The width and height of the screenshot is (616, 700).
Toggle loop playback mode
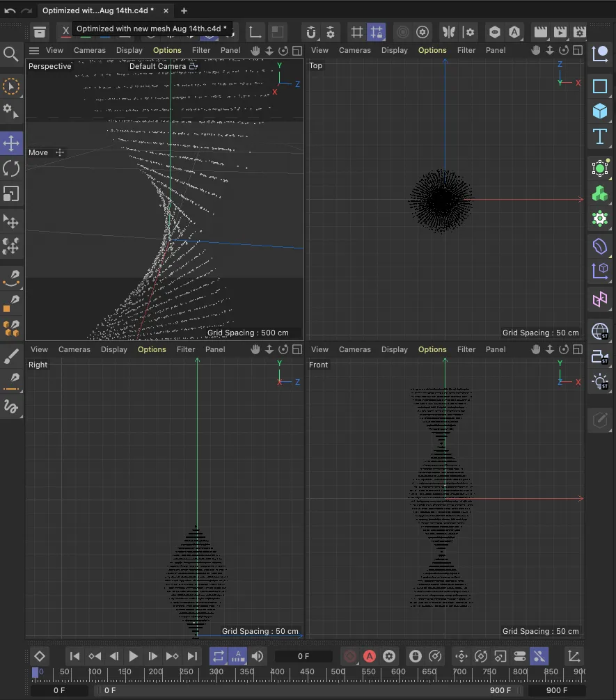click(x=218, y=656)
